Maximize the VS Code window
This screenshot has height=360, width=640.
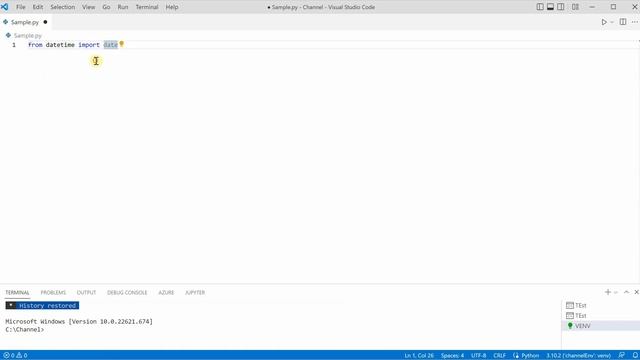point(613,7)
